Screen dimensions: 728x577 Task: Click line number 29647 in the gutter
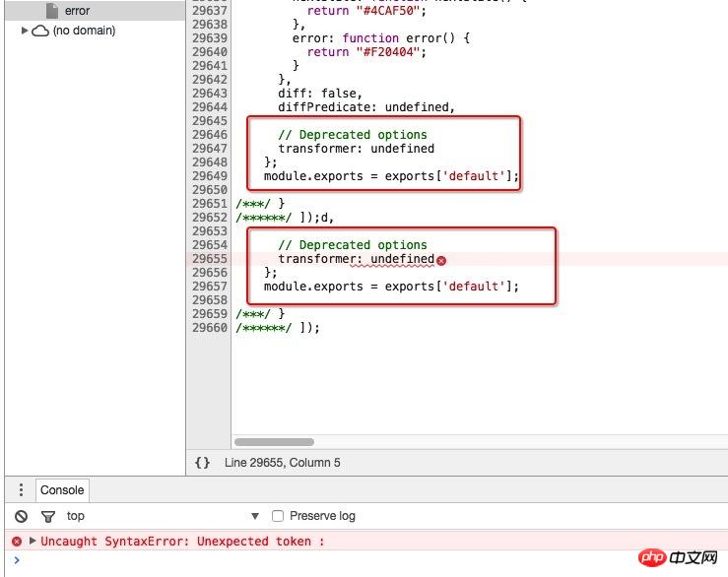(210, 149)
